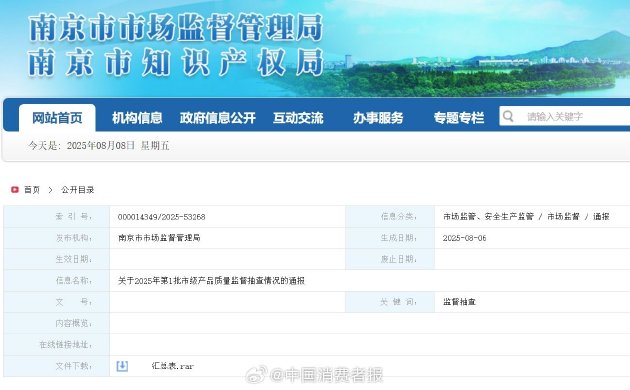Click today's date 2025年08月08日 星期五
Screen dimensions: 630x390
(x=118, y=145)
